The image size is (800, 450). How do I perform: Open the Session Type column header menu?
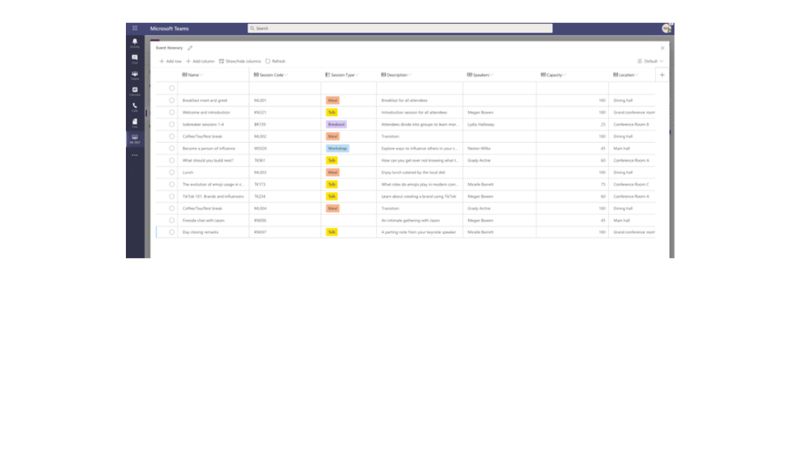pyautogui.click(x=342, y=75)
